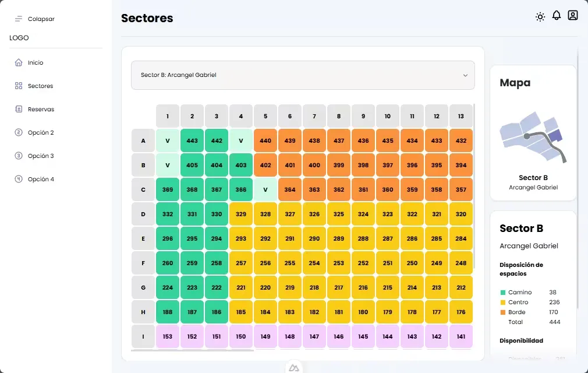
Task: Open the user profile icon
Action: pyautogui.click(x=573, y=16)
